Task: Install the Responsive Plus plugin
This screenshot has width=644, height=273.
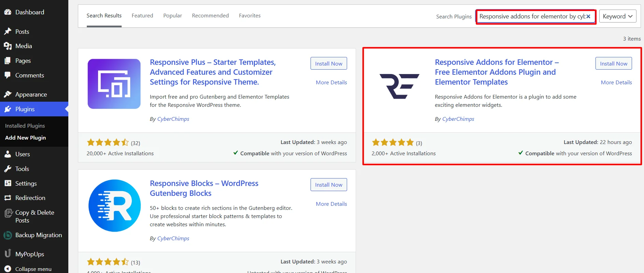Action: (x=329, y=63)
